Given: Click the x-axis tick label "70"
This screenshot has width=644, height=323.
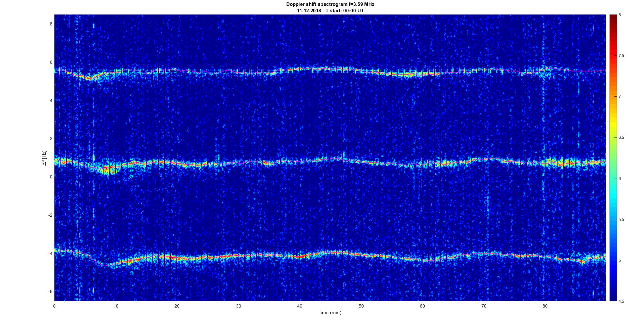Looking at the screenshot, I should [484, 306].
